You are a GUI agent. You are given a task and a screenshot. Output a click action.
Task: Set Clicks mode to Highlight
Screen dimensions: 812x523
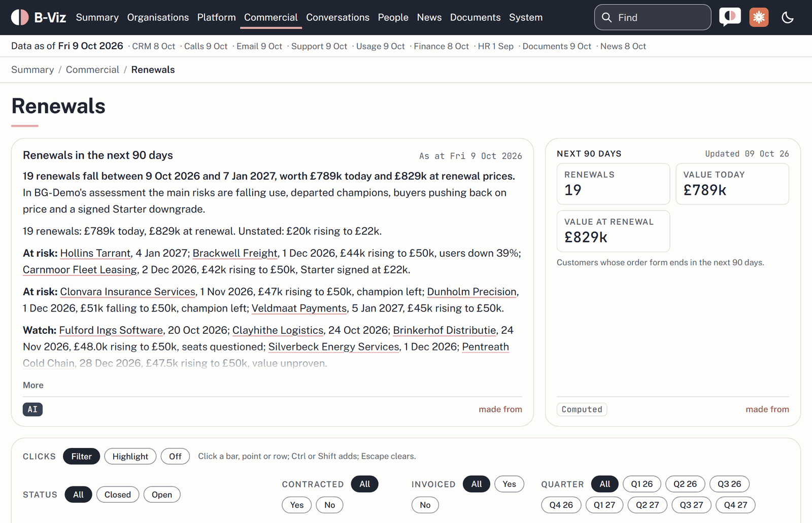pos(130,456)
